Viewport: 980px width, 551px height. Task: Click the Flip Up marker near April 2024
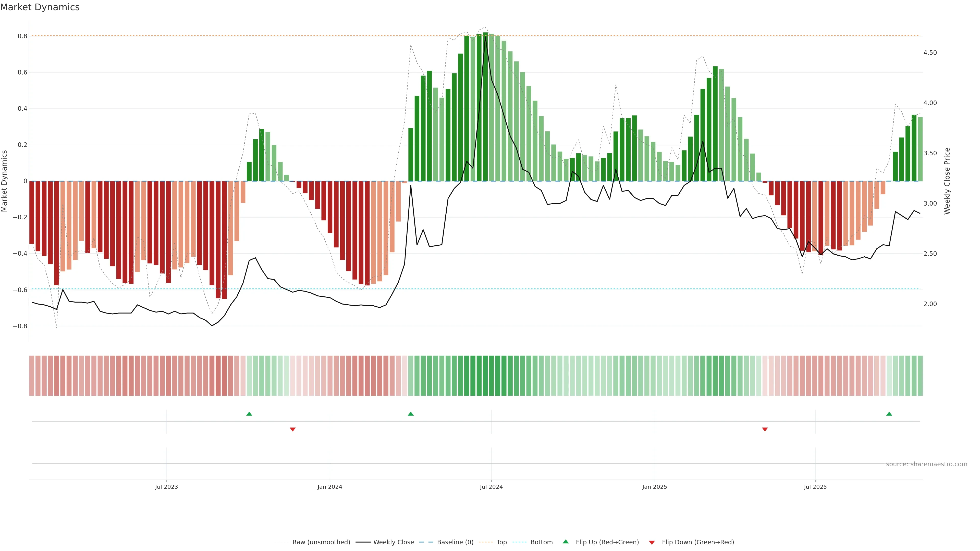(410, 414)
